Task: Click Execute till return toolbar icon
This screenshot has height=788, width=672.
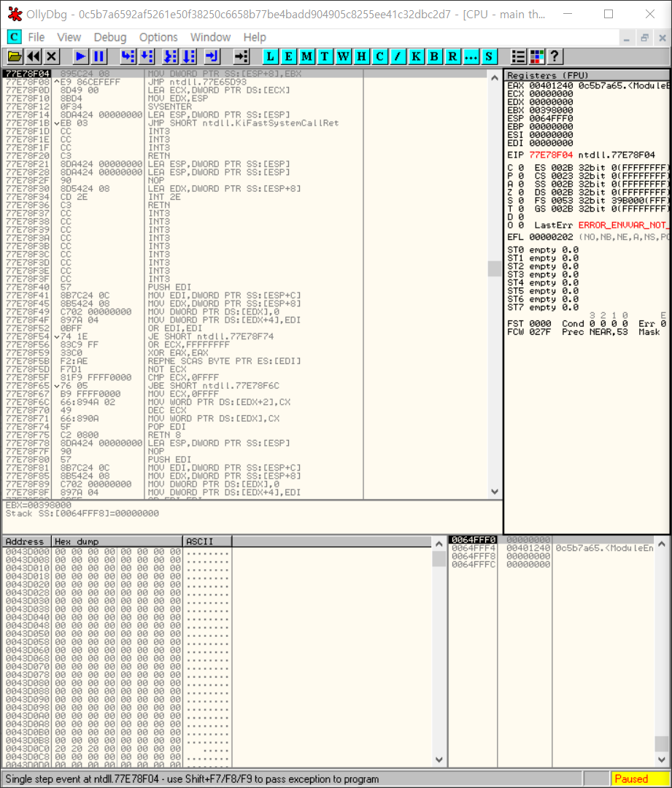Action: point(212,56)
